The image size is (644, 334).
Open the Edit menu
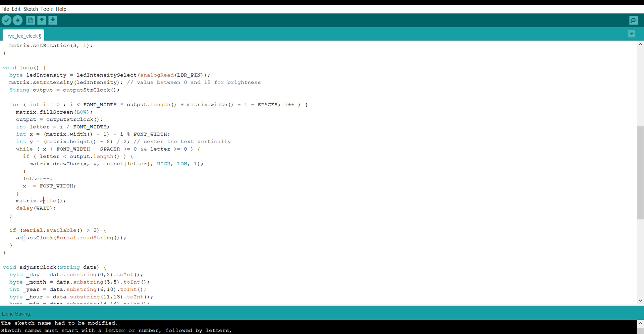coord(16,9)
